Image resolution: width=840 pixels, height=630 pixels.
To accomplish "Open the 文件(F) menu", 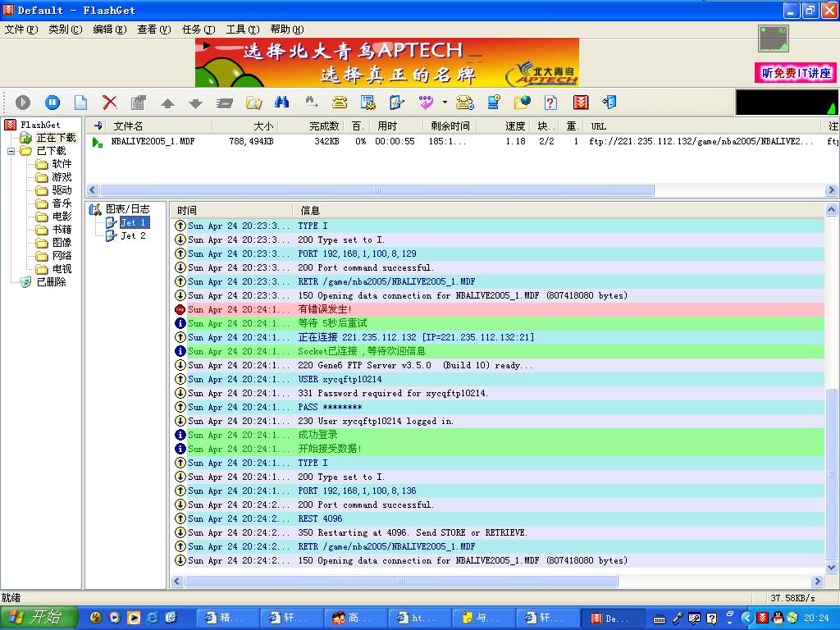I will pyautogui.click(x=21, y=30).
